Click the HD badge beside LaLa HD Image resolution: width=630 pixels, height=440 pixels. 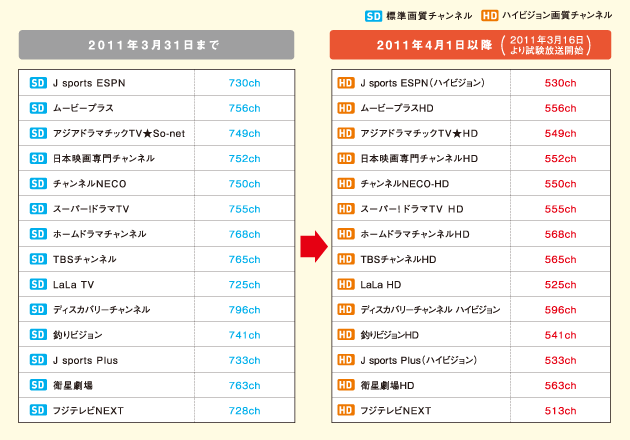point(346,284)
